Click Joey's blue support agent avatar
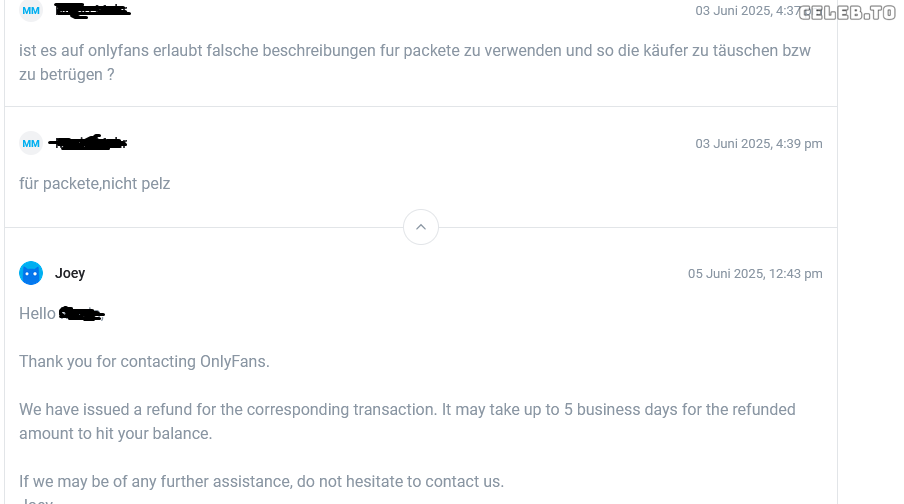The image size is (904, 504). click(31, 273)
